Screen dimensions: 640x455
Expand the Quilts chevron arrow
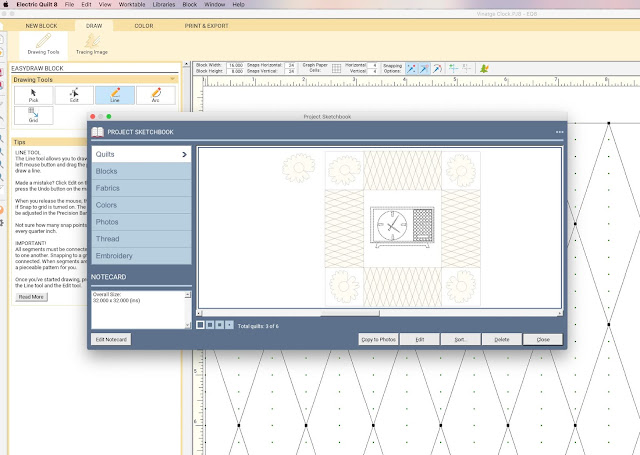184,154
